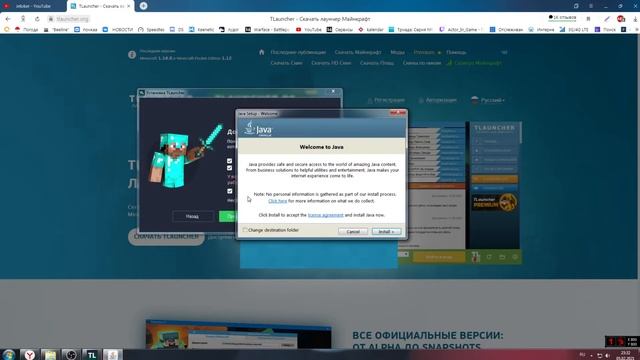Open the license agreement link
The width and height of the screenshot is (640, 360).
click(x=325, y=215)
